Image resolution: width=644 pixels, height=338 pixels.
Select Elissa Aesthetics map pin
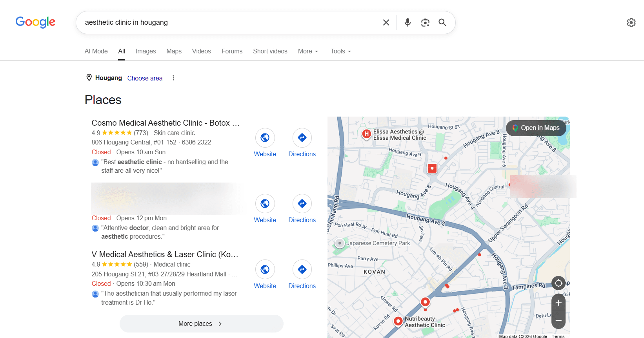click(366, 134)
